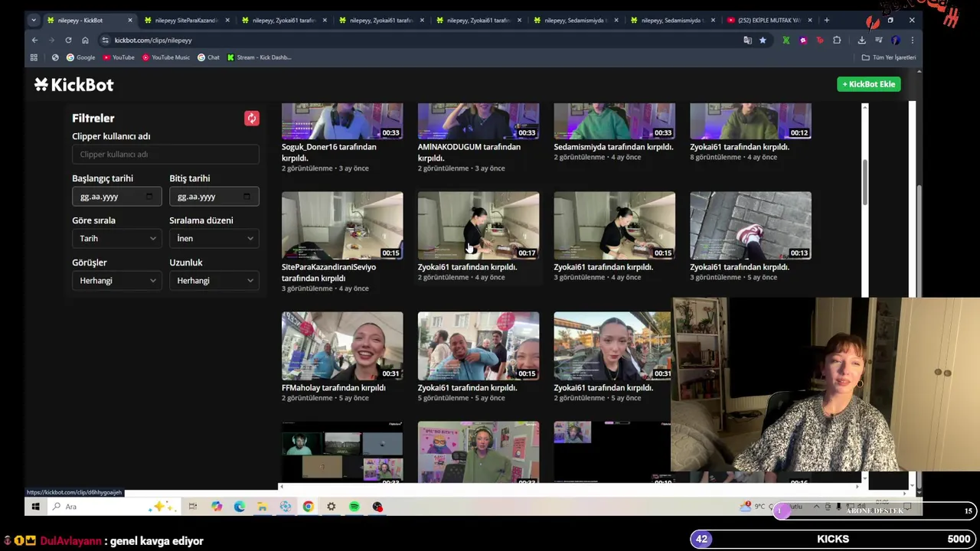
Task: Focus the Clipper kullanıcı adı field
Action: pyautogui.click(x=165, y=155)
